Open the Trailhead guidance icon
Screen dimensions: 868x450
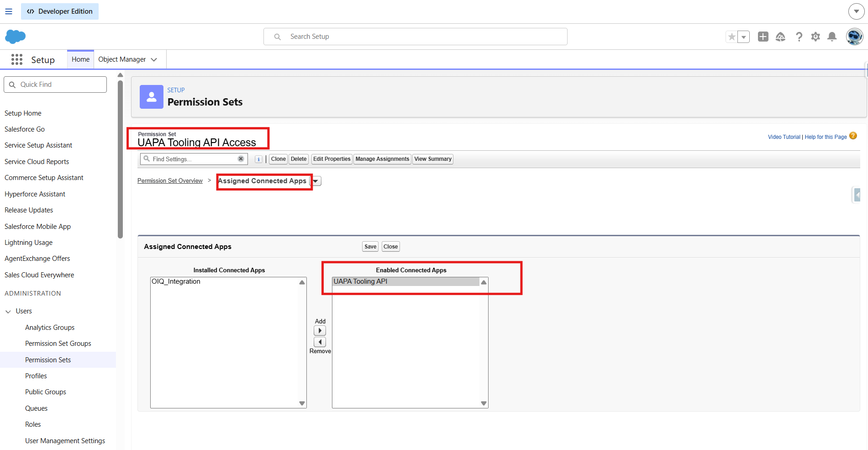[x=780, y=37]
